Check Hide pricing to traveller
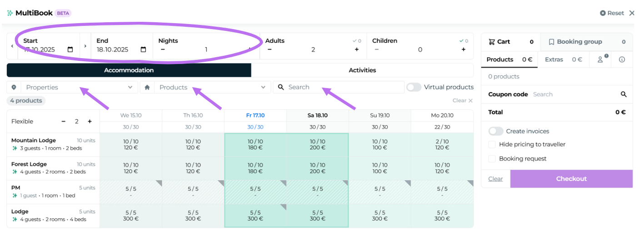Viewport: 644px width, 247px height. (x=492, y=144)
